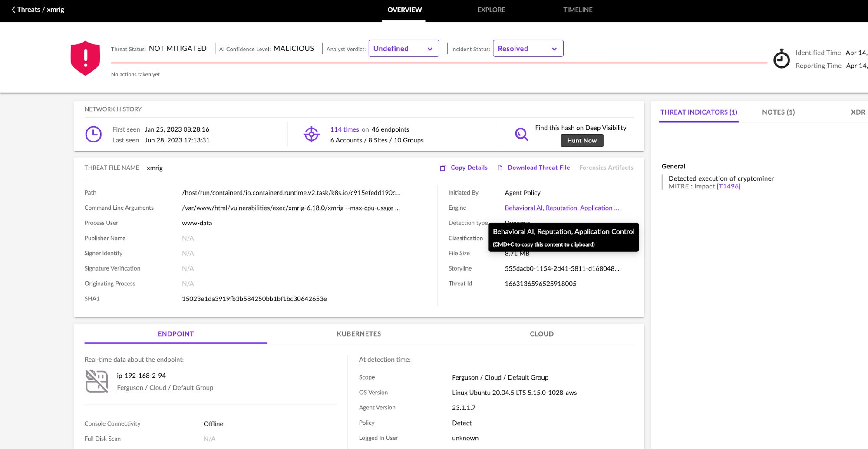Image resolution: width=868 pixels, height=449 pixels.
Task: Click the back arrow next to Threats
Action: click(13, 10)
